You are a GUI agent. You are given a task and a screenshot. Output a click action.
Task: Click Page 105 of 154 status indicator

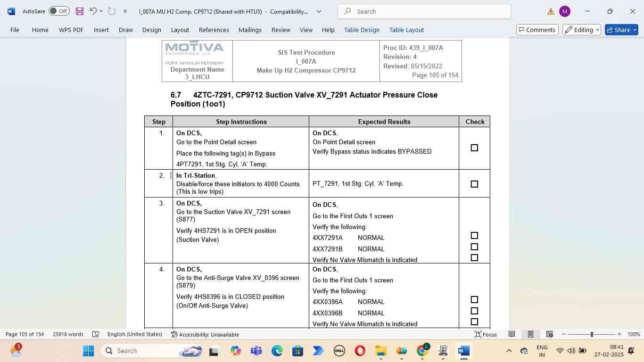[x=25, y=334]
